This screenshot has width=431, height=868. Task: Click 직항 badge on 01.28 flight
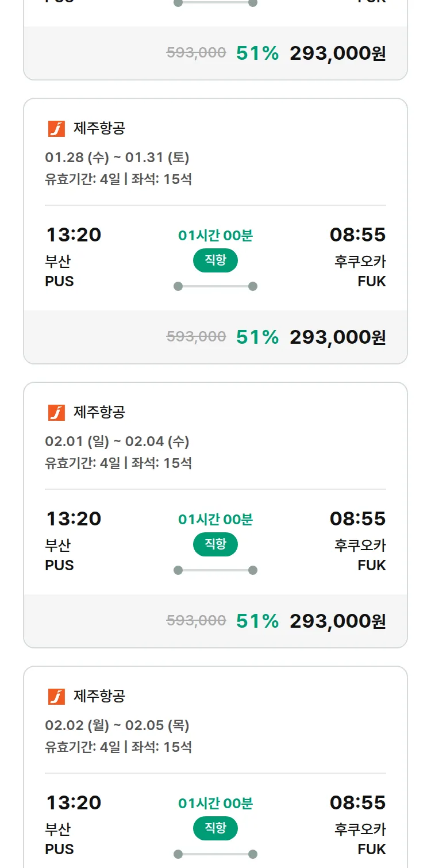(215, 260)
